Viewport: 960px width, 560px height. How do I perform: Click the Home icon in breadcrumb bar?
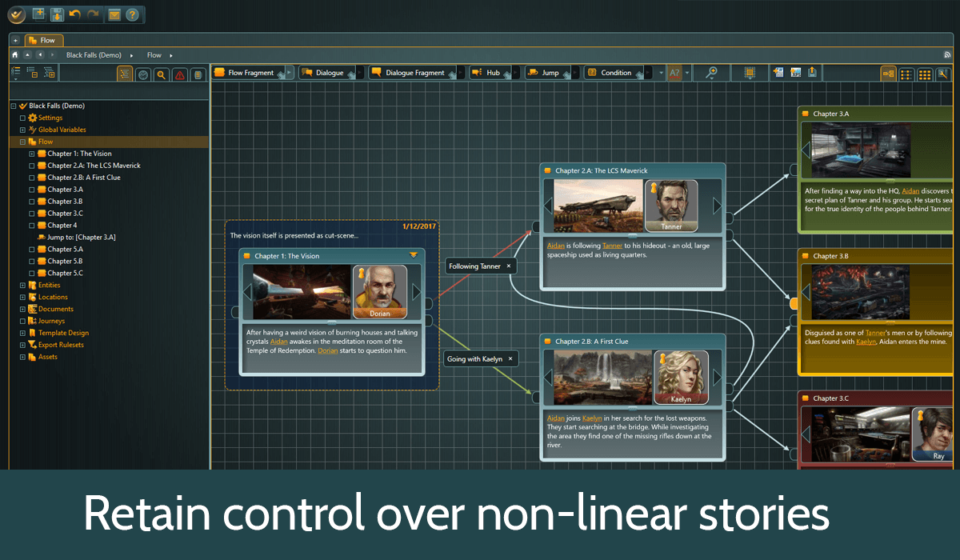pyautogui.click(x=15, y=55)
